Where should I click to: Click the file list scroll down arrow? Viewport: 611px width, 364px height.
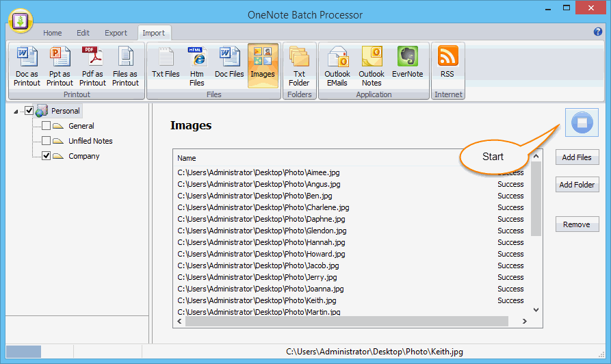[536, 310]
